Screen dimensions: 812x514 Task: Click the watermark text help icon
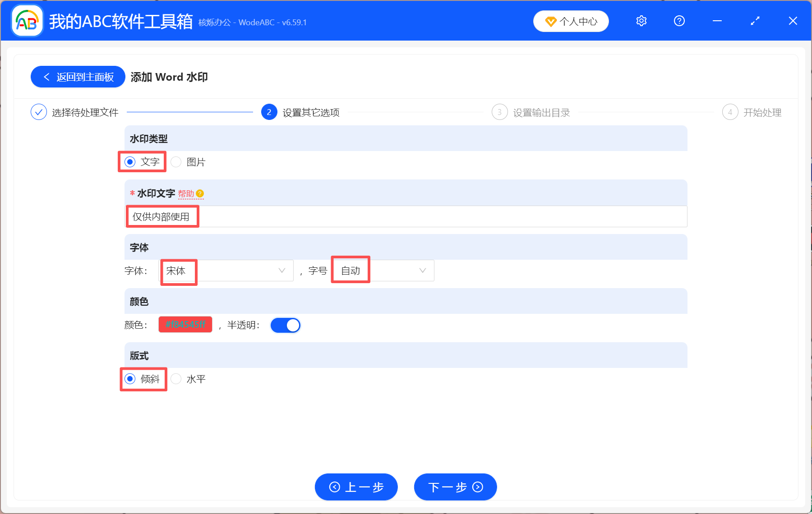tap(200, 193)
